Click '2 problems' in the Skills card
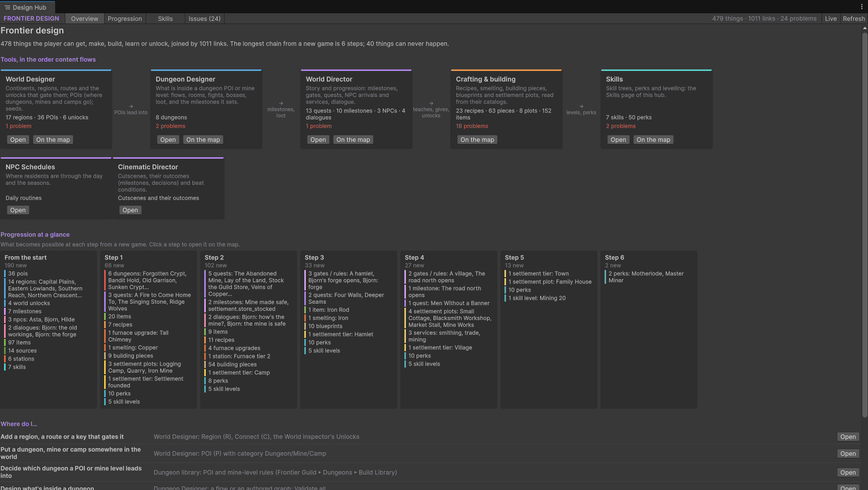Image resolution: width=868 pixels, height=490 pixels. [621, 126]
